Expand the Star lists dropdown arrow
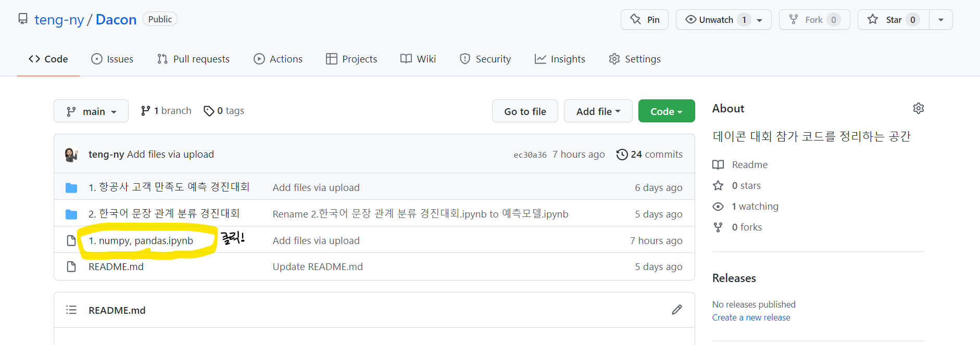Viewport: 980px width, 345px height. click(x=941, y=20)
